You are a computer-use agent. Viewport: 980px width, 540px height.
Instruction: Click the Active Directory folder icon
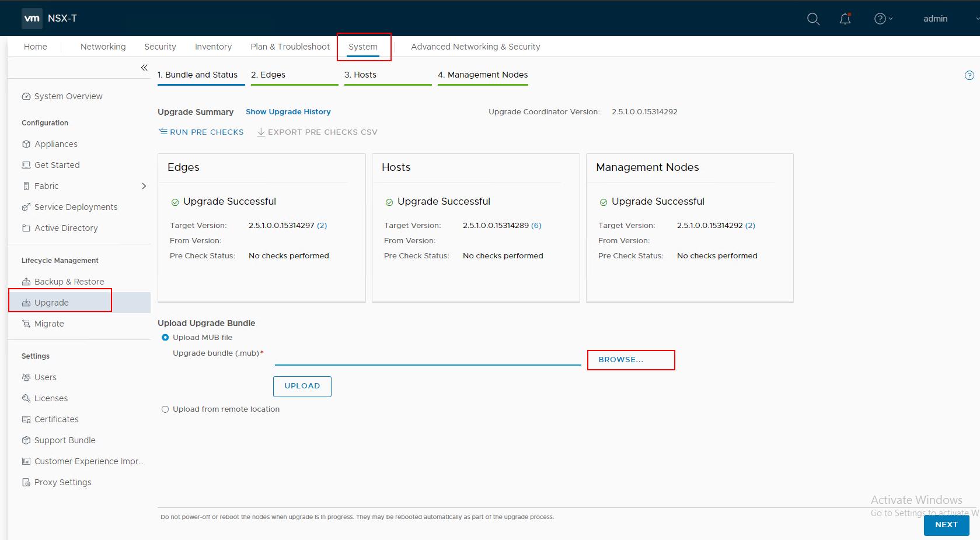click(26, 228)
